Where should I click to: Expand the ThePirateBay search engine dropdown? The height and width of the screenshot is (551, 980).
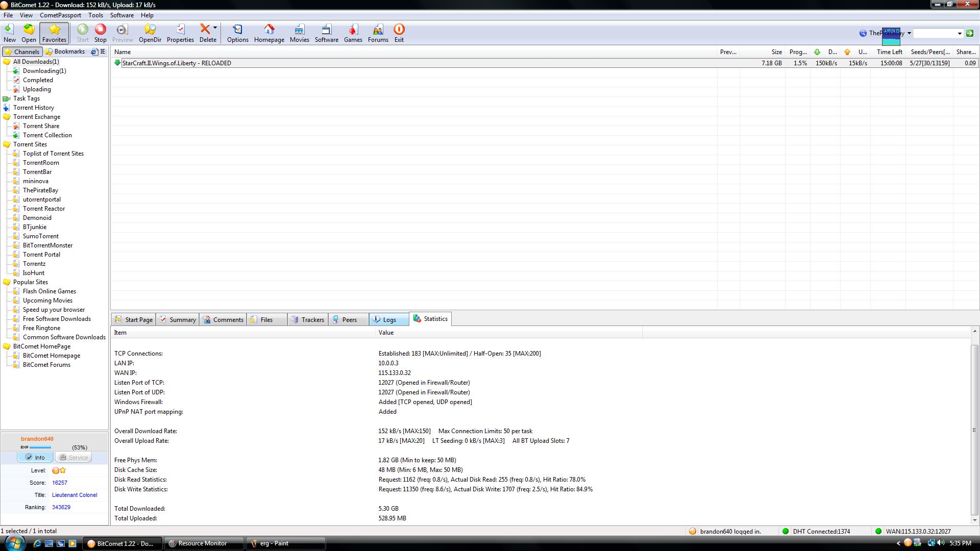tap(909, 33)
